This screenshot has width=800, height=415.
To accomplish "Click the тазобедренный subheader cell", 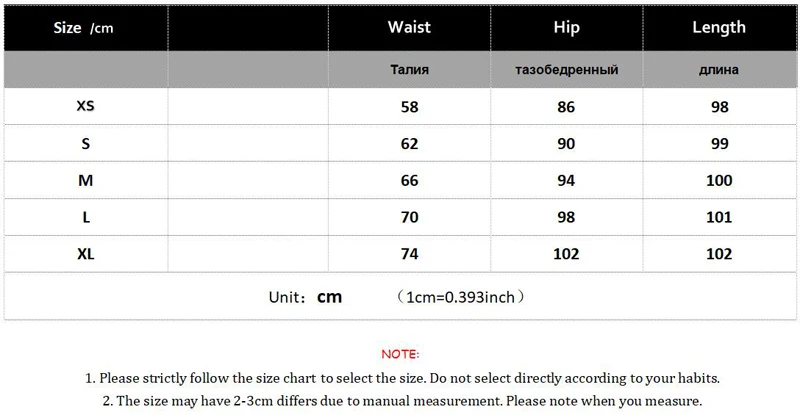I will [566, 69].
